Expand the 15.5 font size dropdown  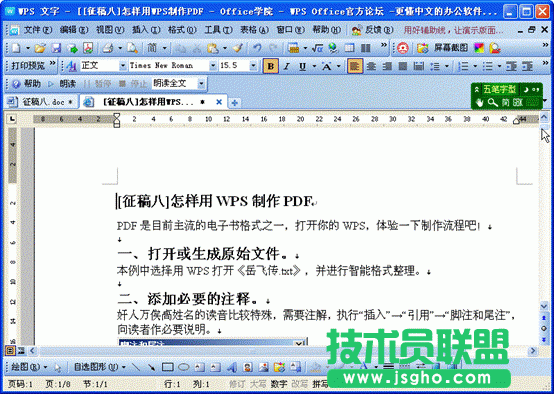point(253,66)
